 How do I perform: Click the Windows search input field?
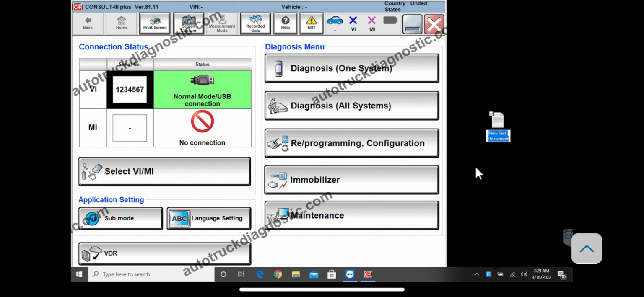click(149, 274)
